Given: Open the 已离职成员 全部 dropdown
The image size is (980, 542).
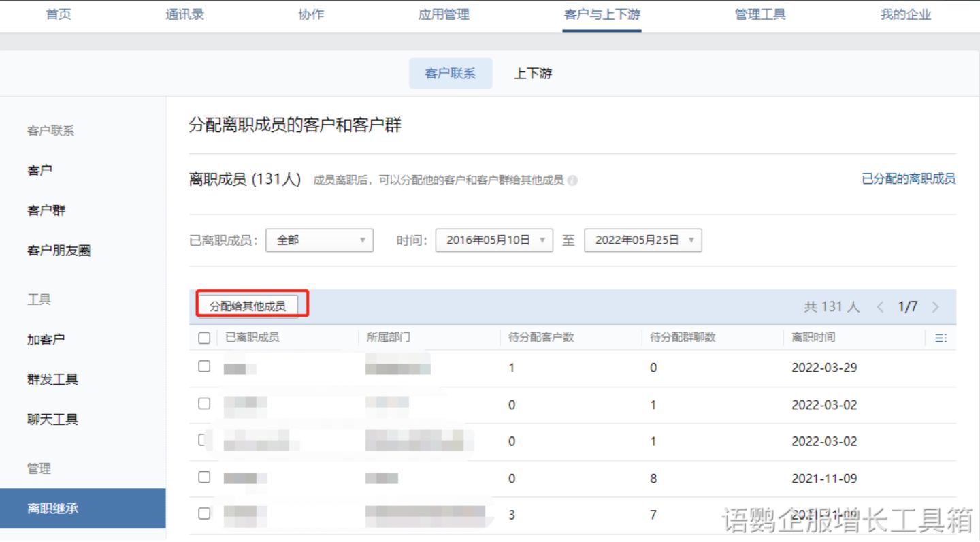Looking at the screenshot, I should tap(319, 240).
